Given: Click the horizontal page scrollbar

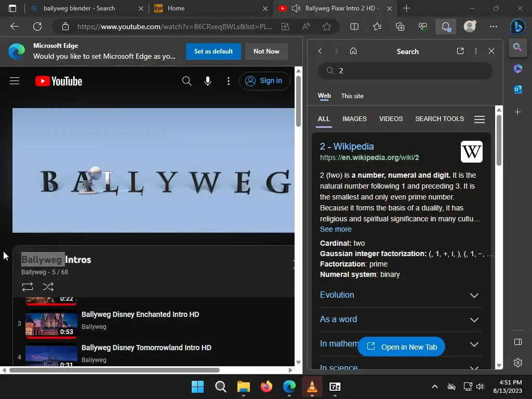Looking at the screenshot, I should [x=115, y=370].
